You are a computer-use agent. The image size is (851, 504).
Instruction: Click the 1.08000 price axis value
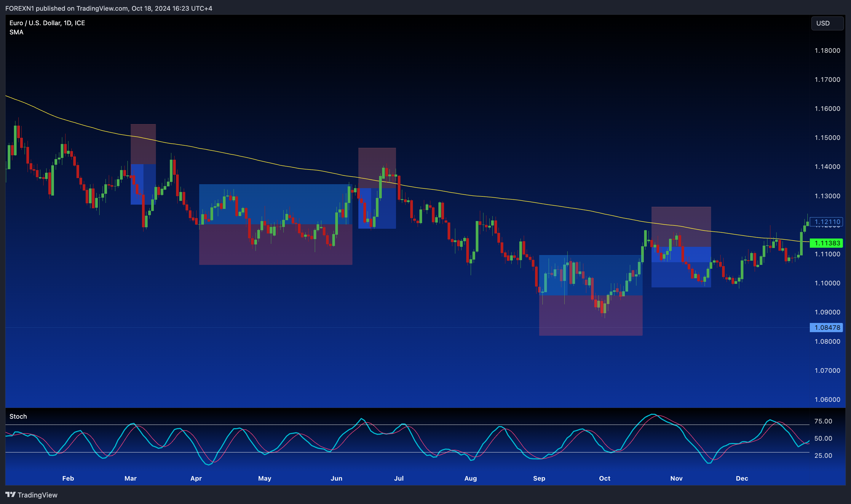(827, 341)
